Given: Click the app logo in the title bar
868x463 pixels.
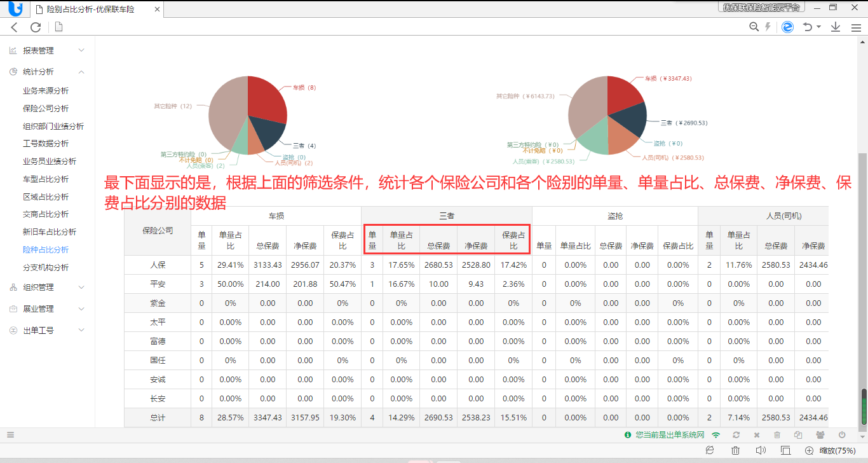Looking at the screenshot, I should pyautogui.click(x=15, y=9).
